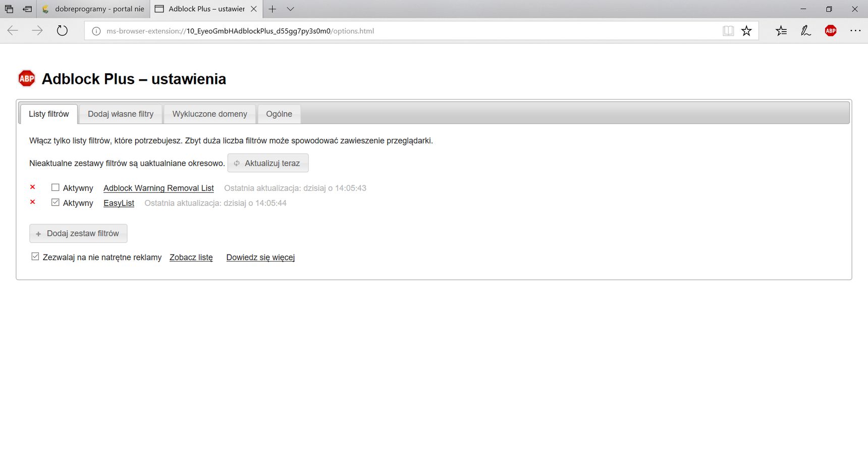
Task: Expand tab previews chevron
Action: 290,9
